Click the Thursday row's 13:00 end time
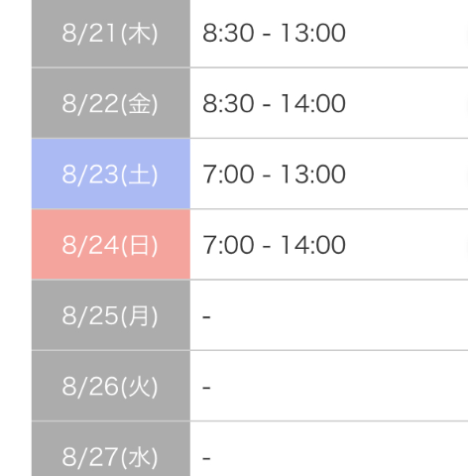The height and width of the screenshot is (476, 468). (313, 33)
